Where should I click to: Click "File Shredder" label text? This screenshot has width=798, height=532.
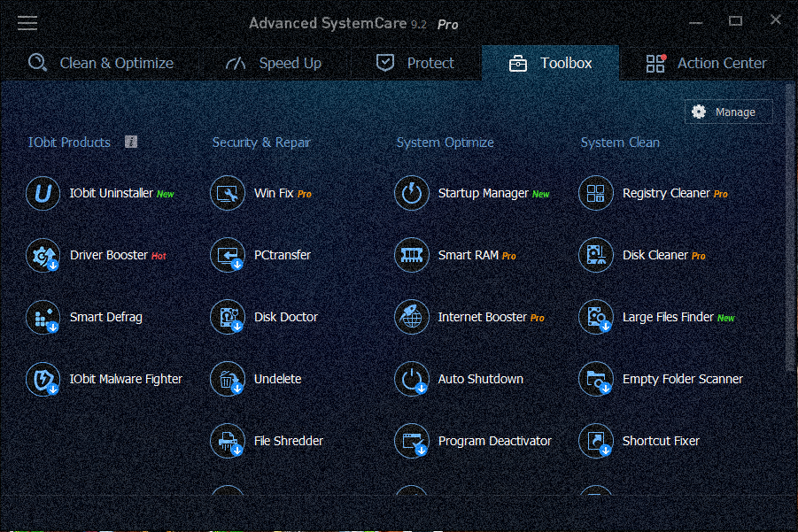tap(289, 442)
